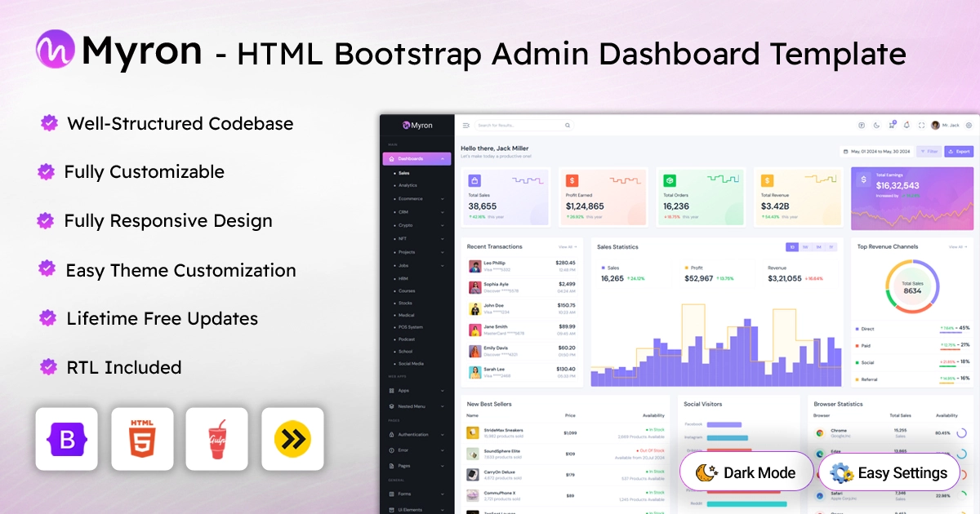Click Leo Phillip's avatar
Screen dimensions: 980x514
pos(474,266)
